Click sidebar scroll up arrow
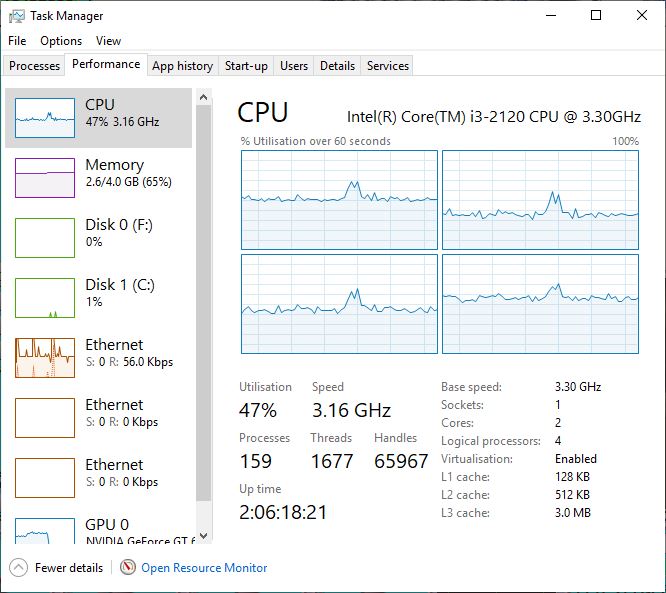 [x=203, y=97]
